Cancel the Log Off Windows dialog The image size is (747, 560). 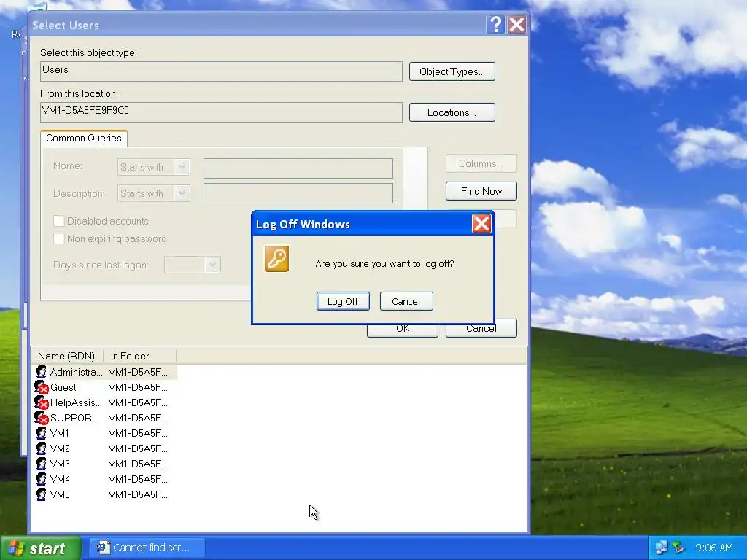406,301
